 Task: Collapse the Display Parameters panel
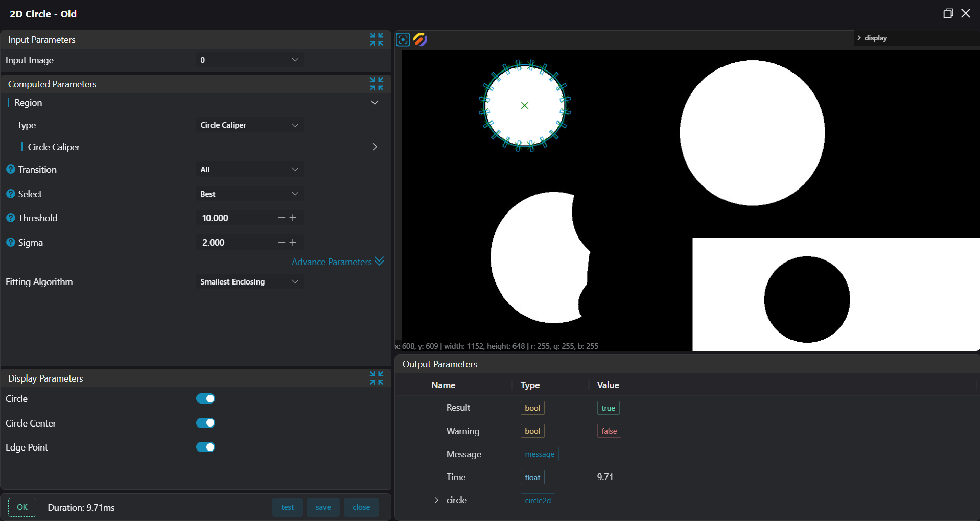377,378
